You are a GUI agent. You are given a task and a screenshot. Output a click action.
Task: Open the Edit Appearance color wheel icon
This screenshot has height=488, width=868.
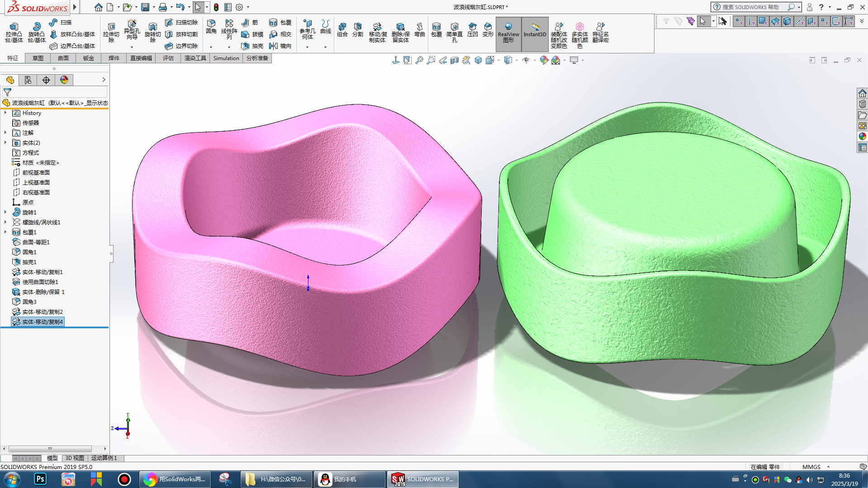click(x=544, y=60)
